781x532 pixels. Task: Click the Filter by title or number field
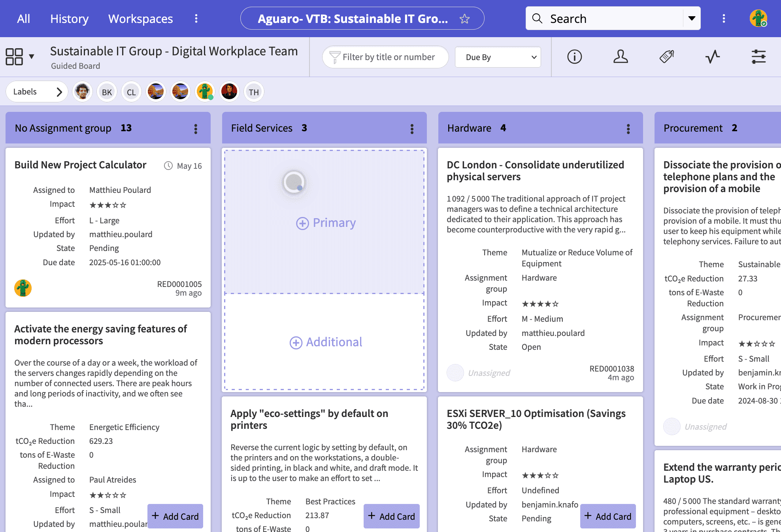click(x=385, y=57)
